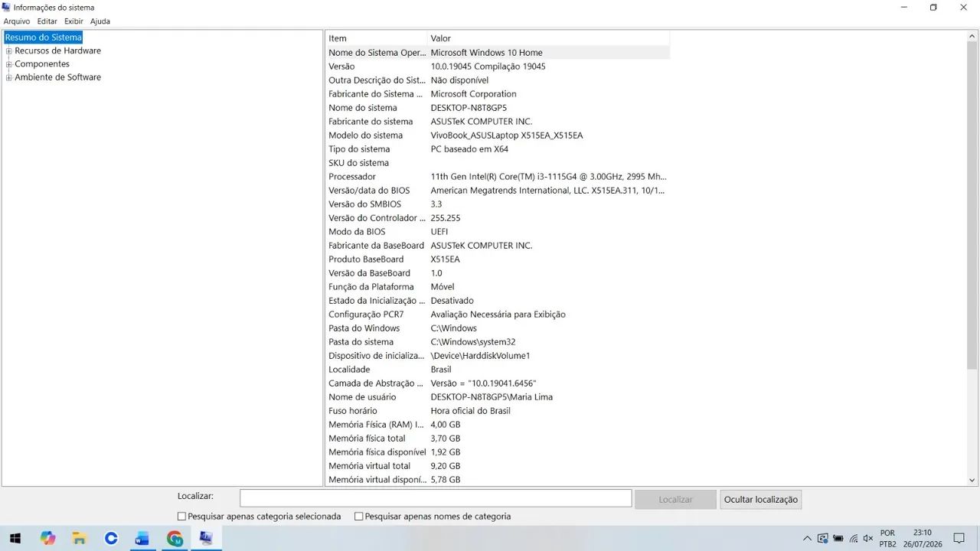Select the Processador row
Image resolution: width=980 pixels, height=551 pixels.
(x=498, y=177)
